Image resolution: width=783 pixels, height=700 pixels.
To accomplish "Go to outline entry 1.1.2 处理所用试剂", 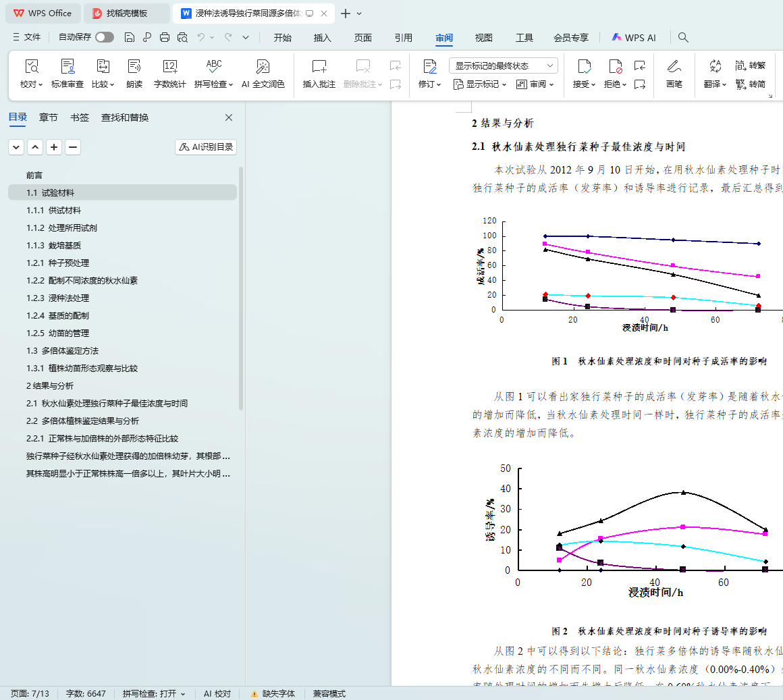I will pos(122,228).
